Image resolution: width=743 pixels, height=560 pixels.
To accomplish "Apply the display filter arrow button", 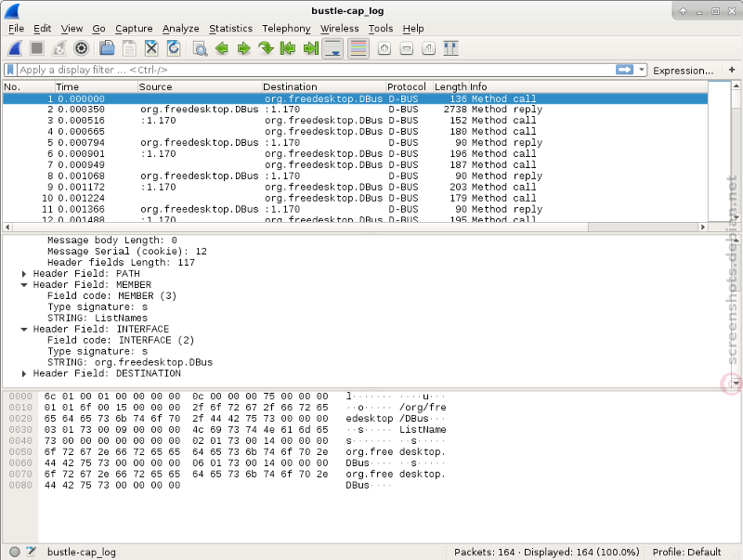I will [624, 70].
